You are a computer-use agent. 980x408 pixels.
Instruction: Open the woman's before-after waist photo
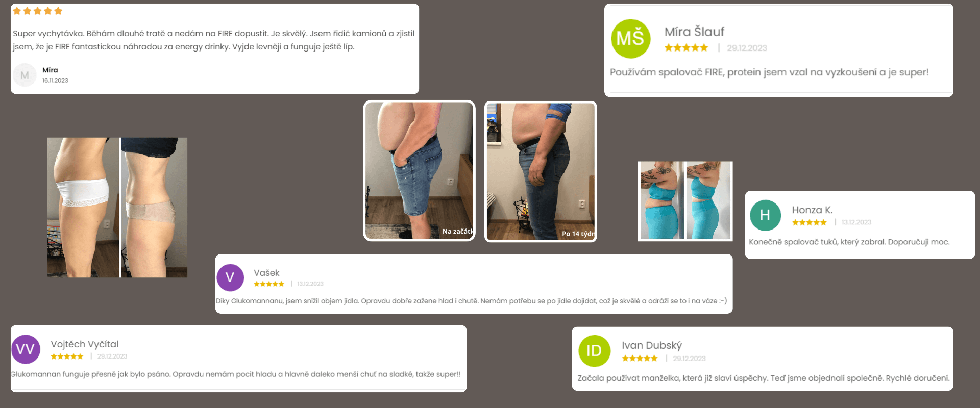(117, 208)
